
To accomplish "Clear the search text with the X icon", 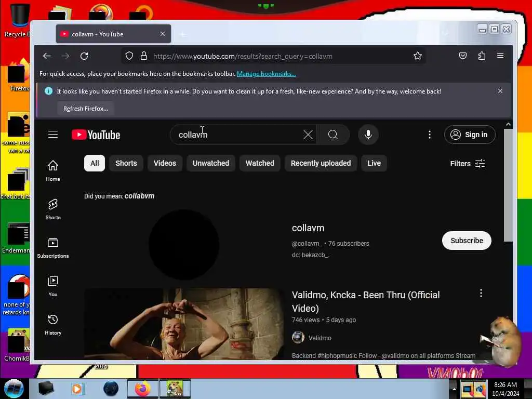I will (308, 135).
